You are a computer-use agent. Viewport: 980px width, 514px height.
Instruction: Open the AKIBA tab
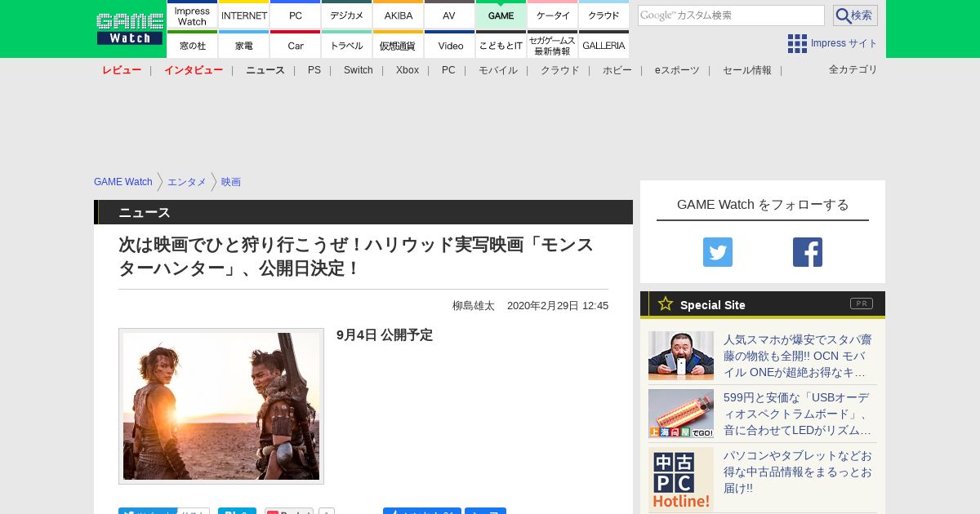[399, 15]
